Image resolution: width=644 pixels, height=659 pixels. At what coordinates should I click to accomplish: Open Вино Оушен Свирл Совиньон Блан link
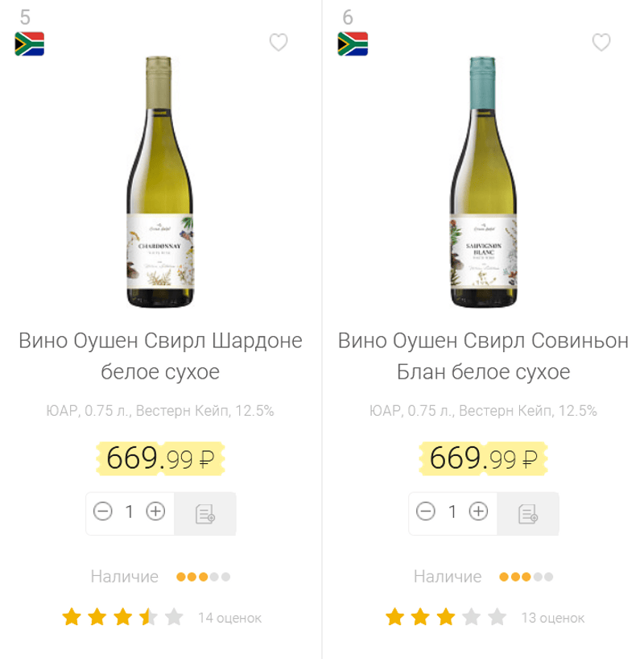[483, 356]
